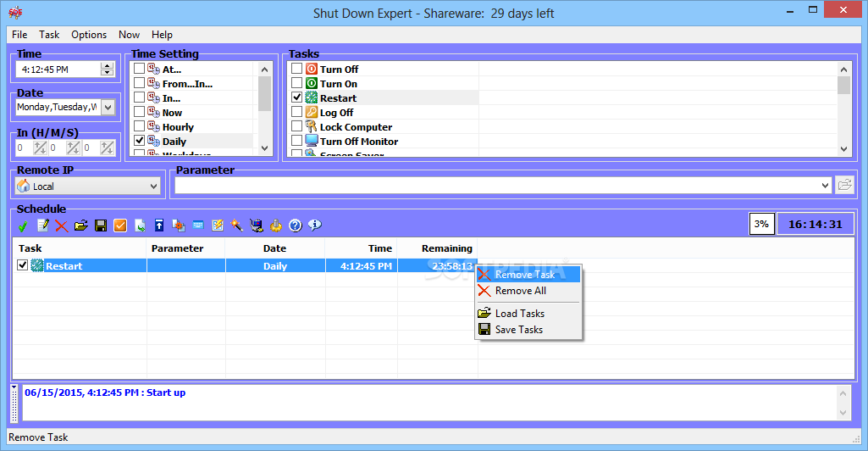
Task: Open the Now menu
Action: 129,35
